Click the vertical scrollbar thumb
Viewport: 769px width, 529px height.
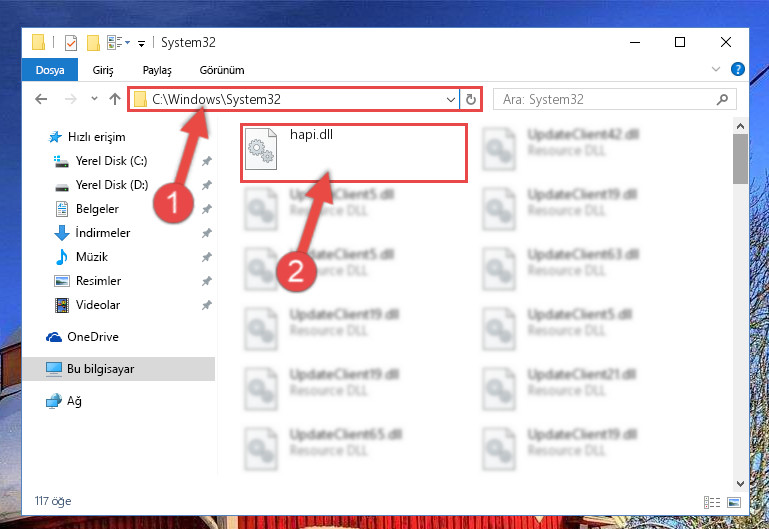741,159
